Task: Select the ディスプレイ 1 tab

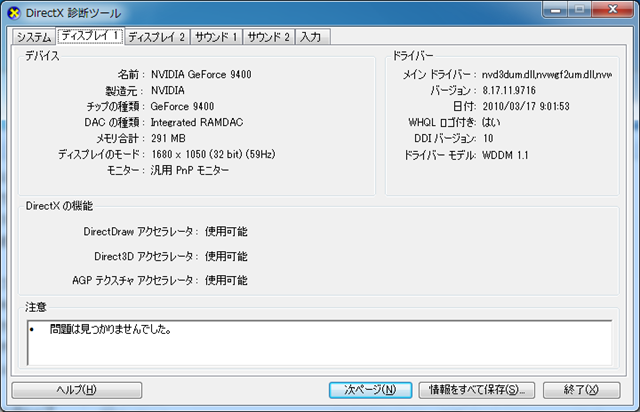Action: point(89,36)
